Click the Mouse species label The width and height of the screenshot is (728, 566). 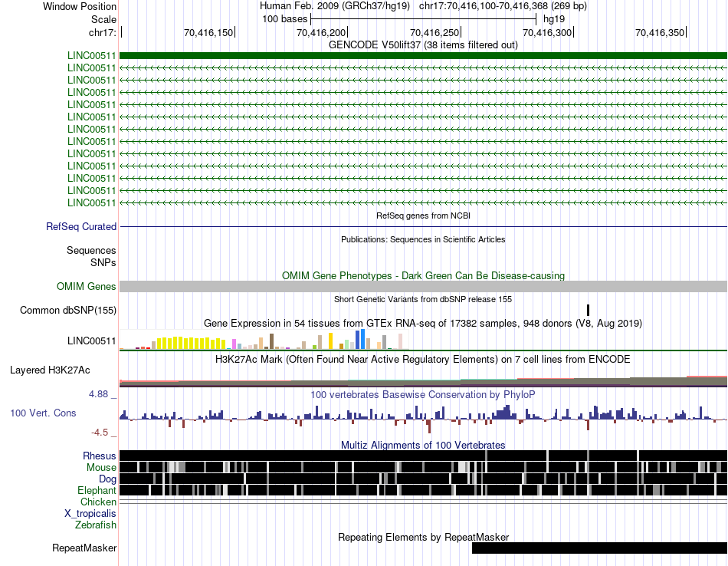[x=101, y=468]
